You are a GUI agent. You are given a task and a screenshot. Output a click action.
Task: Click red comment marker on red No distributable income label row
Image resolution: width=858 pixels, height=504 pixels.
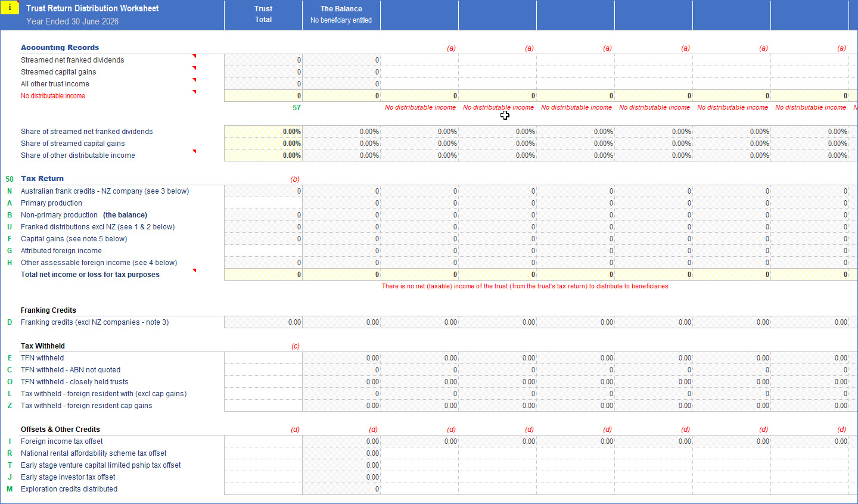194,92
